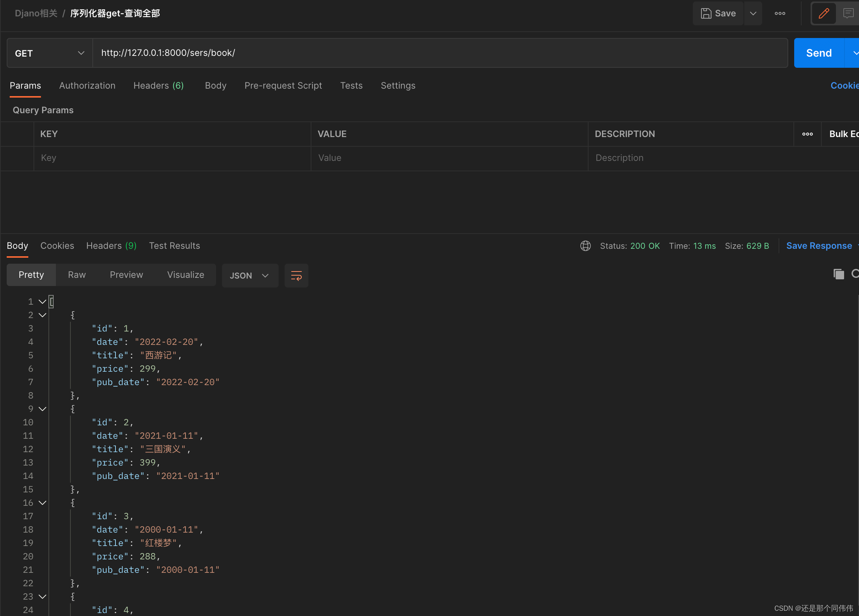Select Preview response view
This screenshot has height=616, width=859.
pos(127,275)
